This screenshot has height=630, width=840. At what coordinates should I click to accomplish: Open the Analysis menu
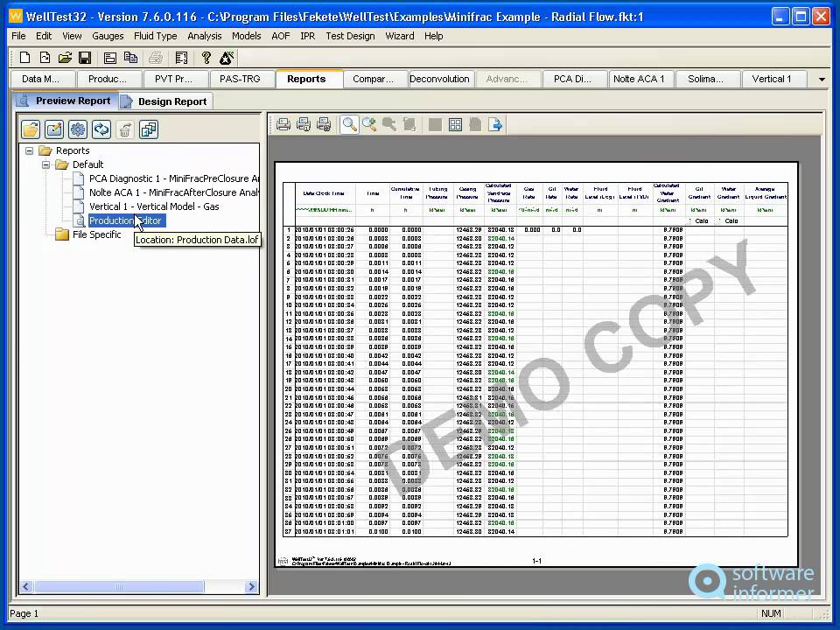[204, 36]
